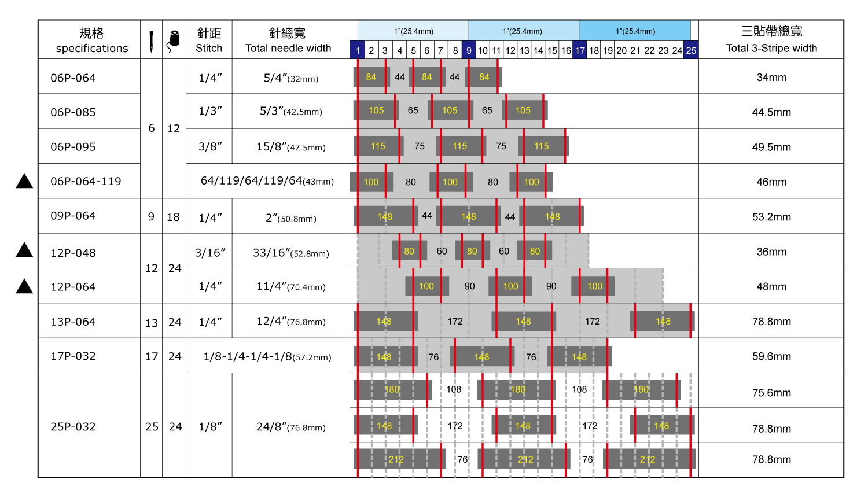868x494 pixels.
Task: Click the 規格 specifications column header
Action: tap(91, 40)
